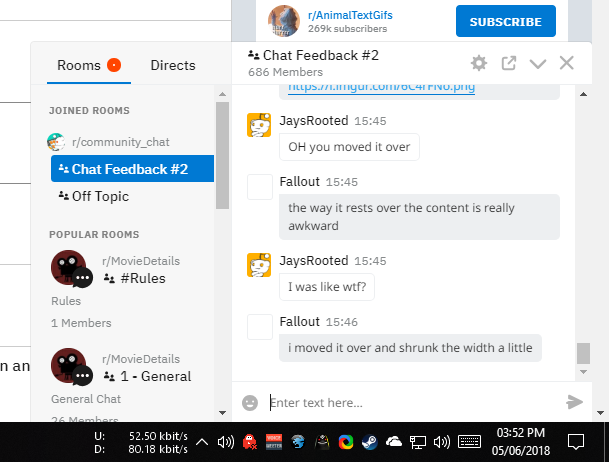Click the chat scrollbar thumb
The height and width of the screenshot is (462, 609).
pos(583,353)
